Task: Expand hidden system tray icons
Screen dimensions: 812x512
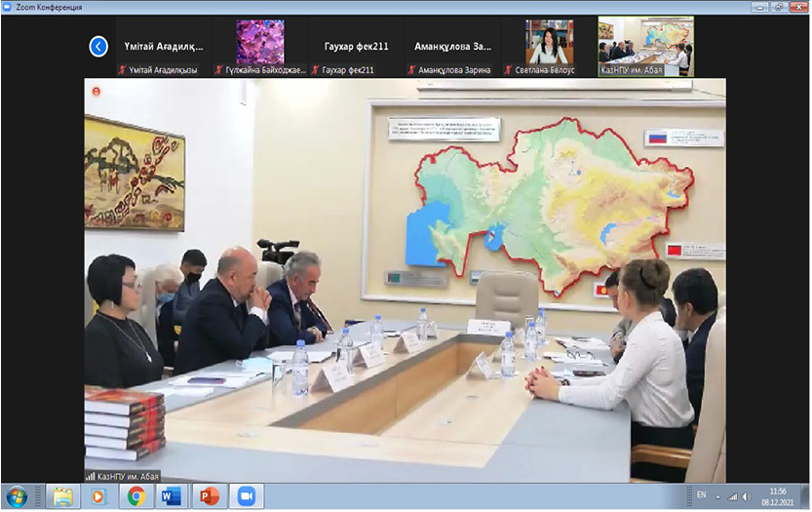Action: click(x=717, y=496)
